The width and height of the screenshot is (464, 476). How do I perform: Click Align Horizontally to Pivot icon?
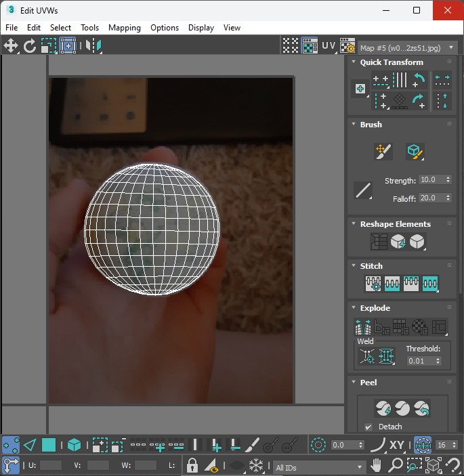click(x=381, y=80)
